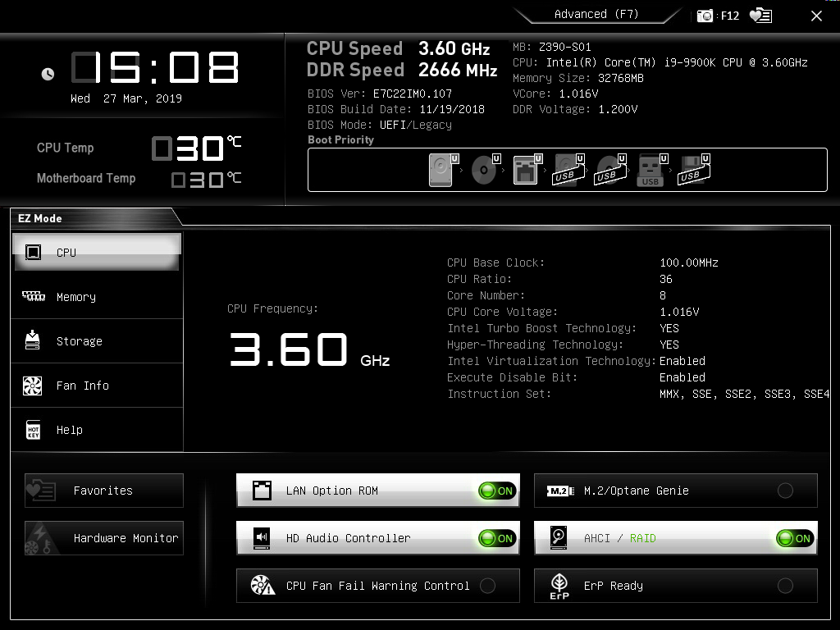Enable M.2/Optane Genie
840x630 pixels.
[x=785, y=490]
